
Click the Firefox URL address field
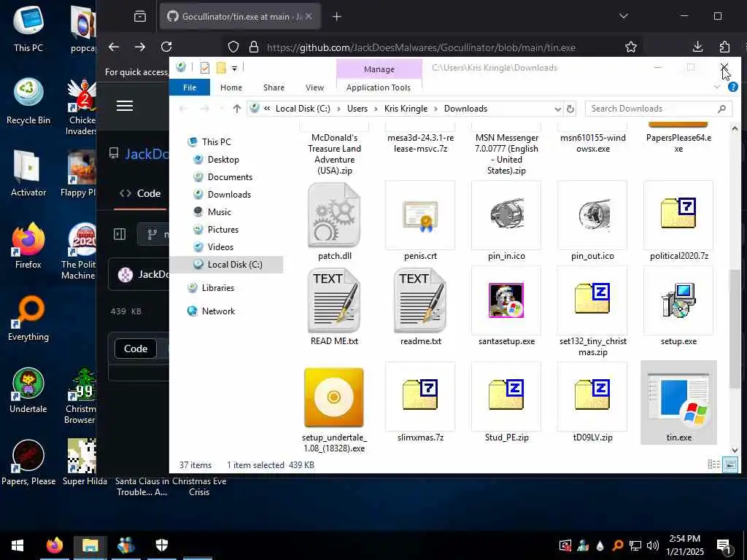(x=421, y=47)
